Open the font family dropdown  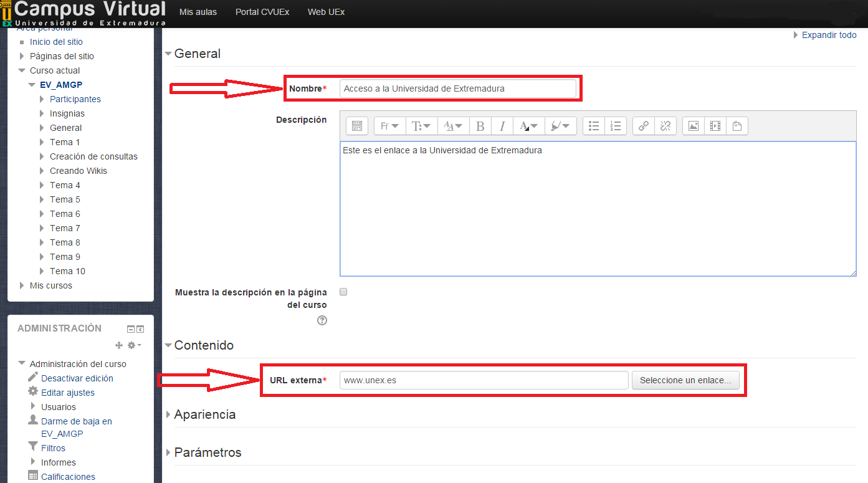[389, 127]
